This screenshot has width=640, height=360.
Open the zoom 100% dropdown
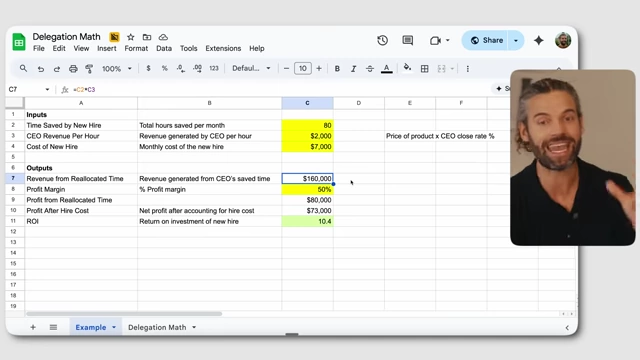point(117,69)
